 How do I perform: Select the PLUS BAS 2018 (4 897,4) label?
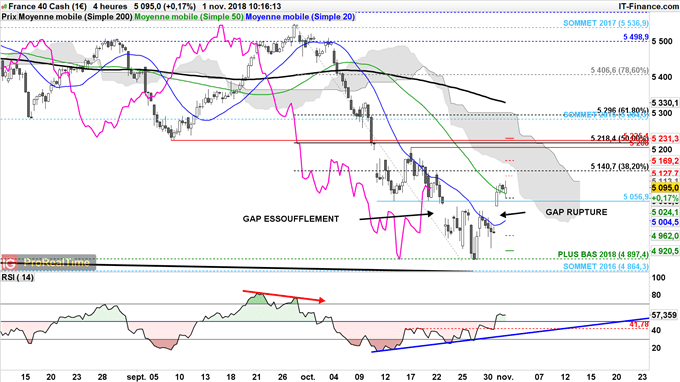603,255
